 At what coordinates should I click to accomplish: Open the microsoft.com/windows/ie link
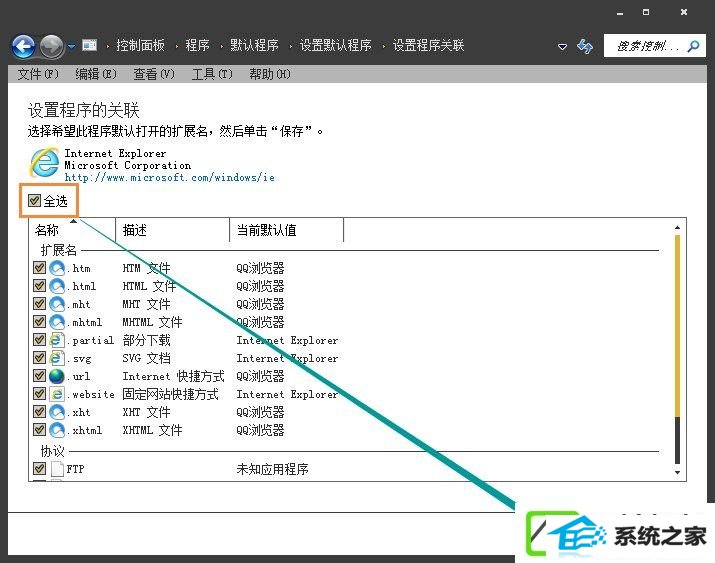point(170,177)
